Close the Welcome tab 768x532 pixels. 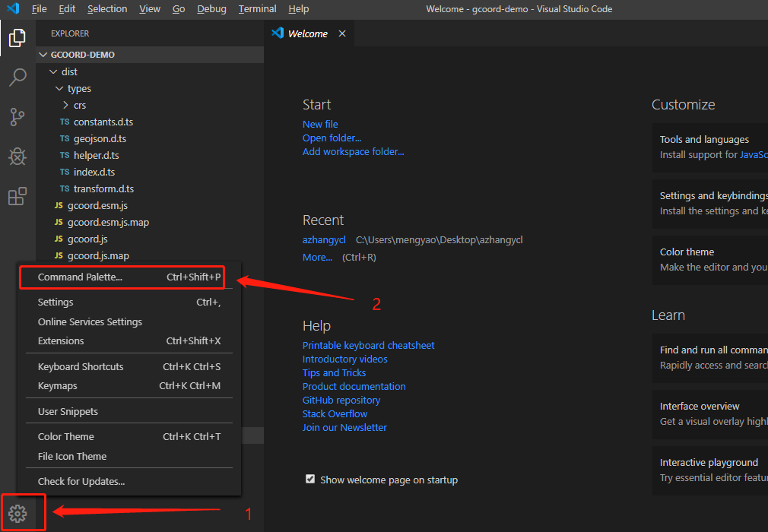342,33
